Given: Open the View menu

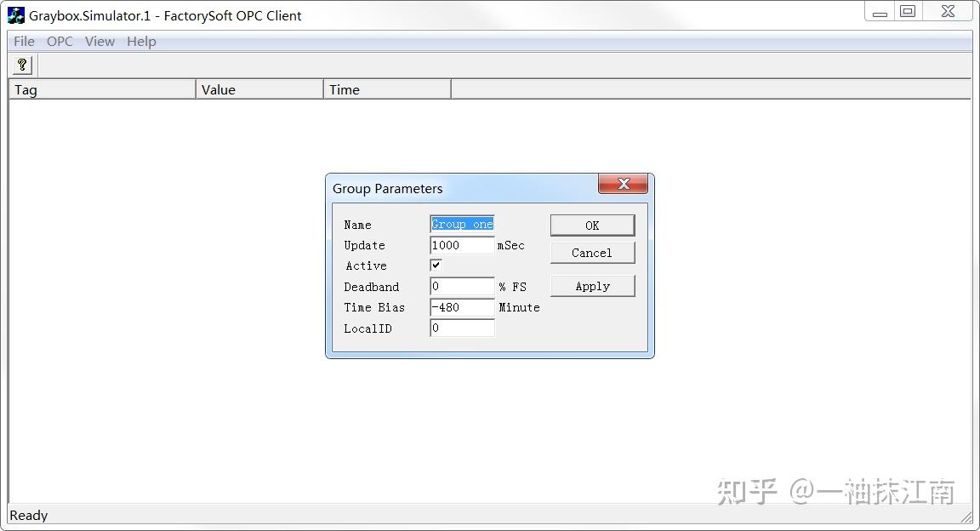Looking at the screenshot, I should 100,41.
